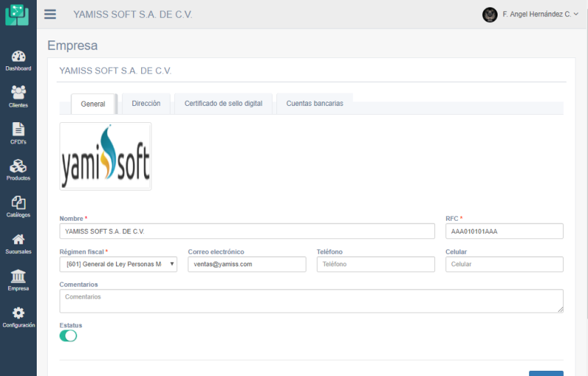The height and width of the screenshot is (376, 588).
Task: Click the app logo at top-left
Action: pyautogui.click(x=17, y=15)
